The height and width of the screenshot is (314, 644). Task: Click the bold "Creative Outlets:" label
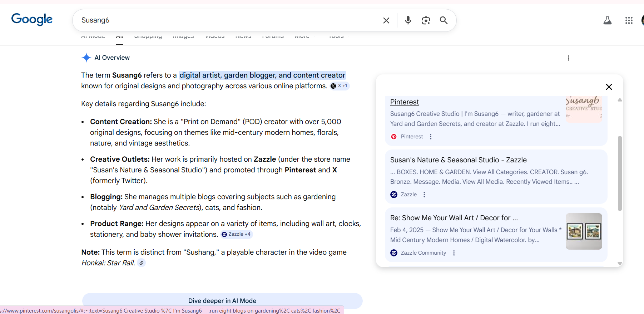pyautogui.click(x=120, y=159)
